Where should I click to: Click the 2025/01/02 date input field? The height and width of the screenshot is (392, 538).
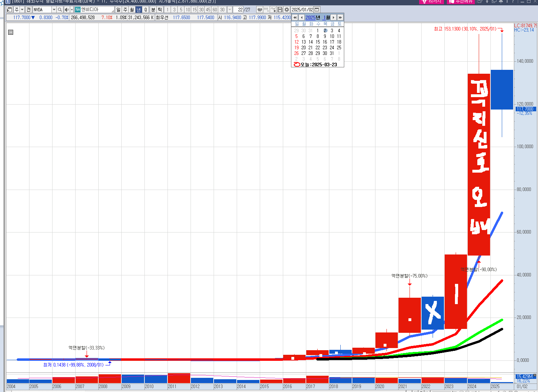point(302,10)
